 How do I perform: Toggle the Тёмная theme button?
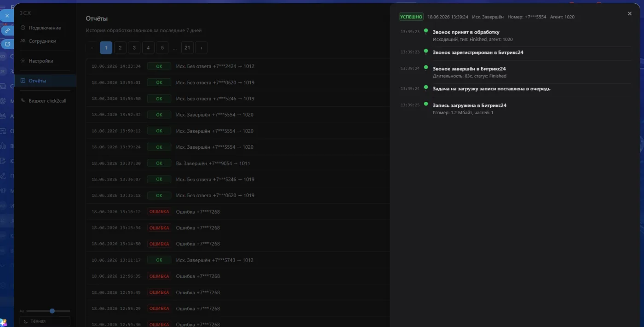click(45, 321)
